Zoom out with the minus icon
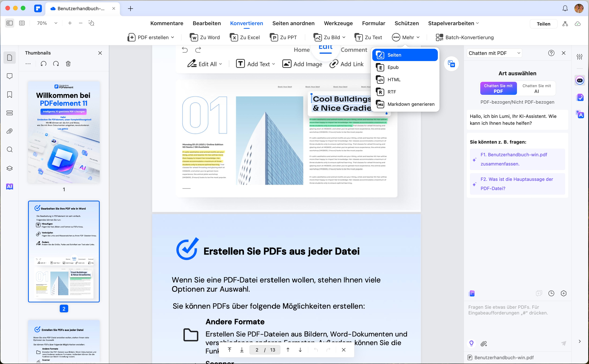Image resolution: width=589 pixels, height=364 pixels. click(x=81, y=23)
